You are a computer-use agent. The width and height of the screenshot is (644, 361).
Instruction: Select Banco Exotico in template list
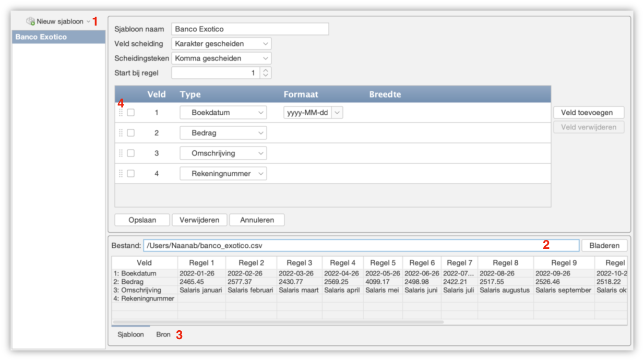point(58,37)
